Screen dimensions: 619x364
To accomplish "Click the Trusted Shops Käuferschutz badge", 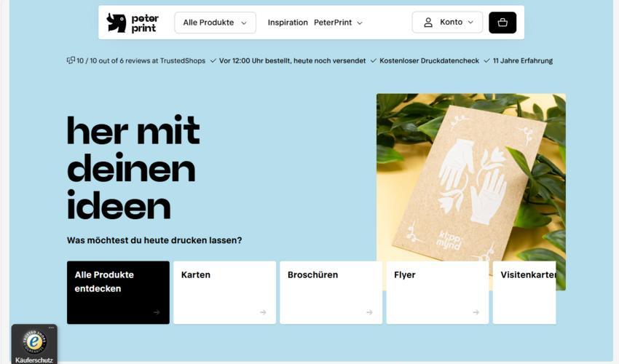I will [x=34, y=344].
